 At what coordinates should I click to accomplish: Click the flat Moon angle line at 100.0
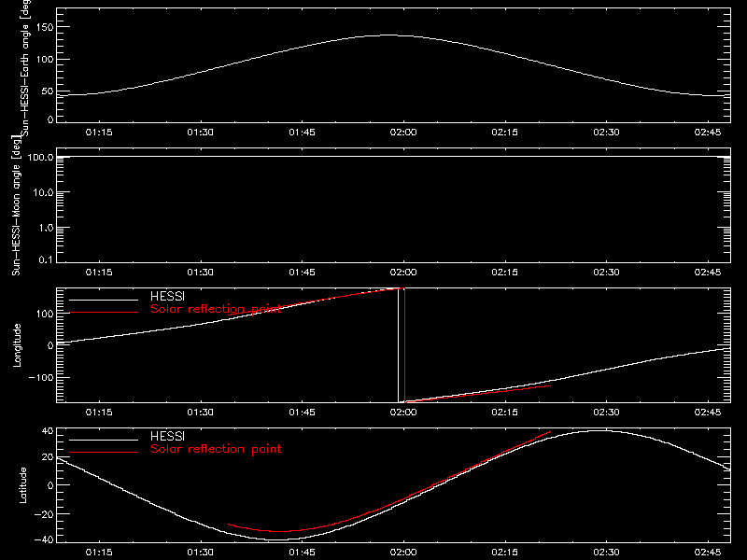393,157
